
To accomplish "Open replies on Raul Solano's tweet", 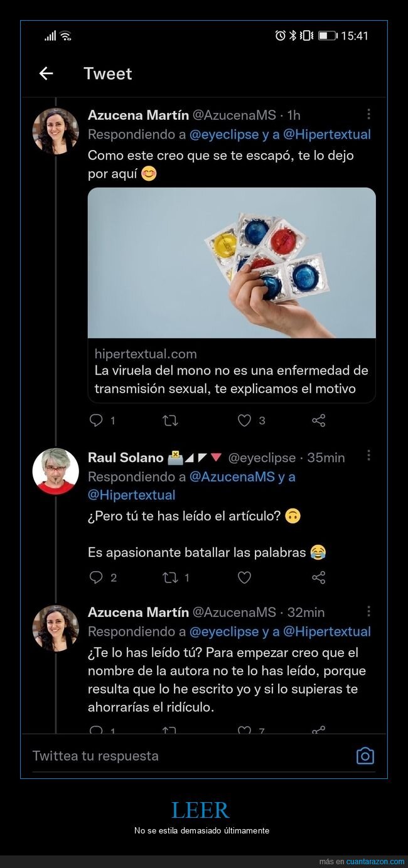I will click(95, 577).
